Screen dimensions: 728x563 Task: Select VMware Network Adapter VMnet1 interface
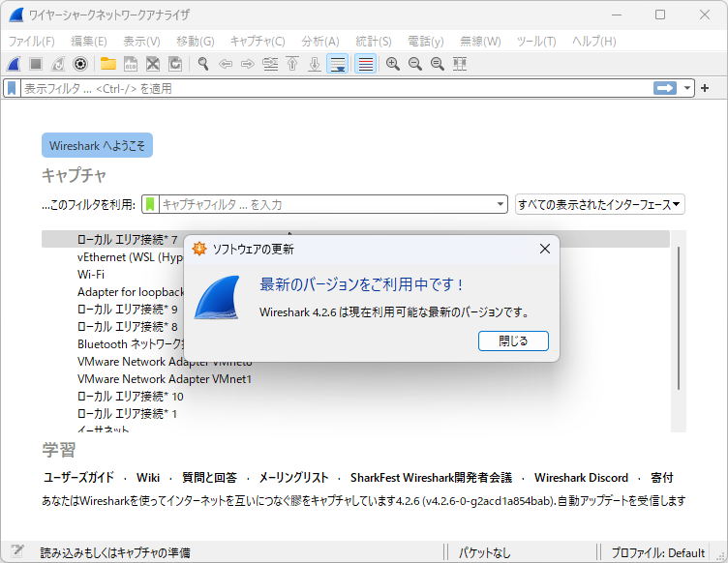click(x=165, y=379)
